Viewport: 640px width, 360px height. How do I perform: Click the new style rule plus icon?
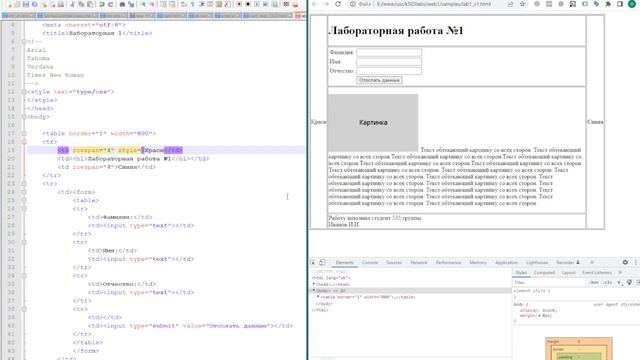[x=620, y=282]
